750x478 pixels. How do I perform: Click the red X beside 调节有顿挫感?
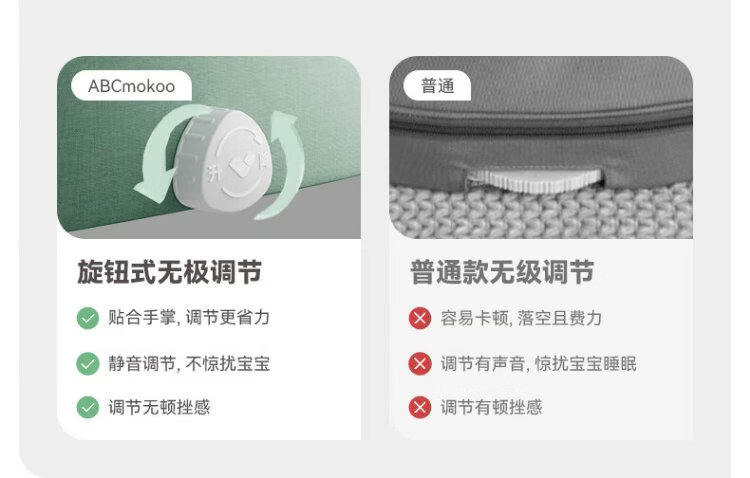[420, 408]
